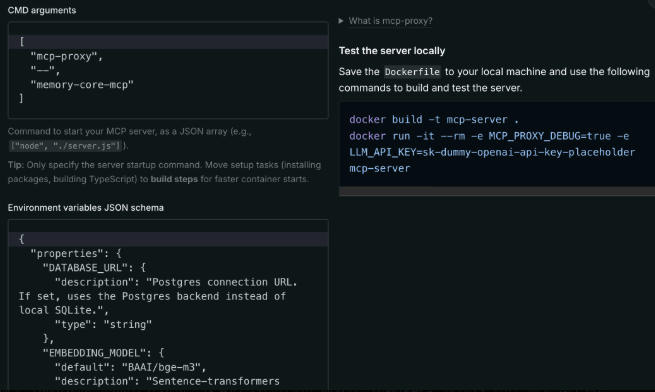Click the 'docker run -it --rm' command line
This screenshot has width=655, height=392.
pyautogui.click(x=489, y=136)
